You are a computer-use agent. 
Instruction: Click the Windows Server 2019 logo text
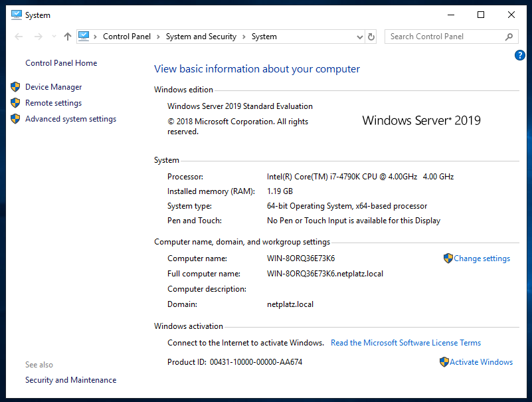point(421,120)
